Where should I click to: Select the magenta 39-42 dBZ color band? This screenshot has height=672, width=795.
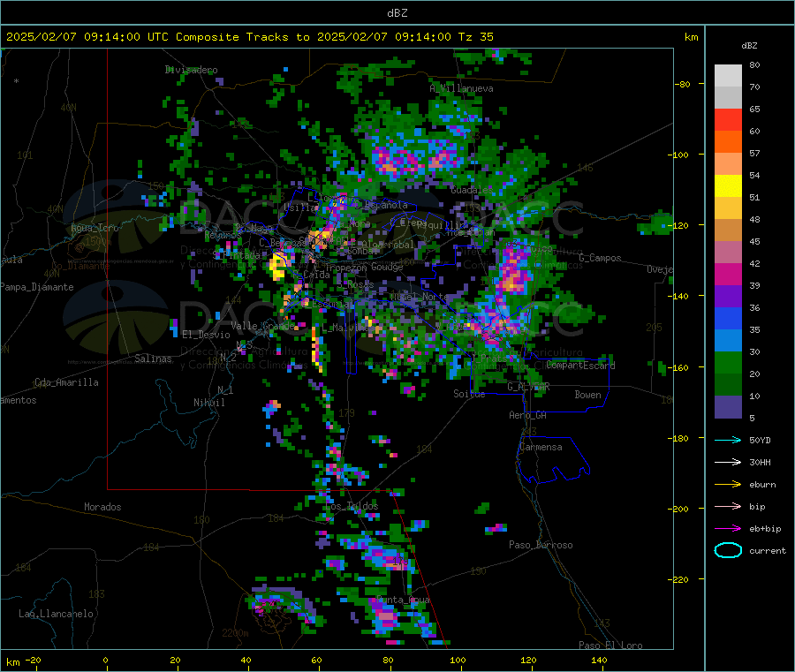(728, 274)
